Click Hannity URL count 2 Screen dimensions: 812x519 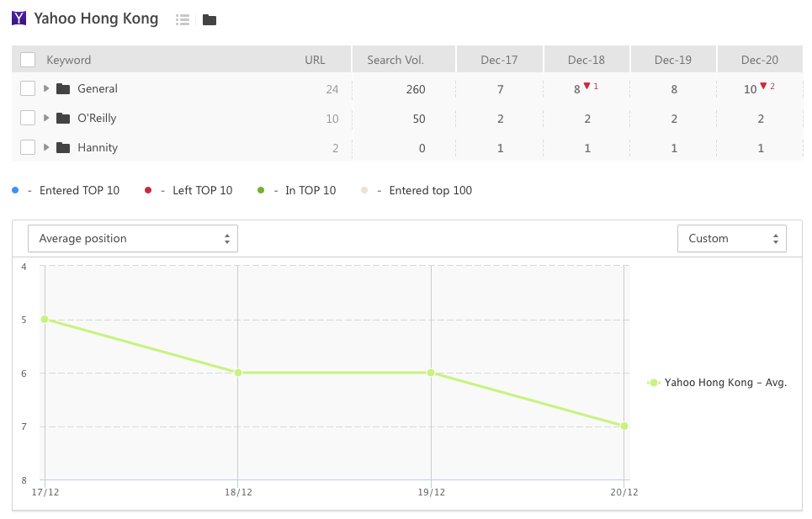coord(336,149)
